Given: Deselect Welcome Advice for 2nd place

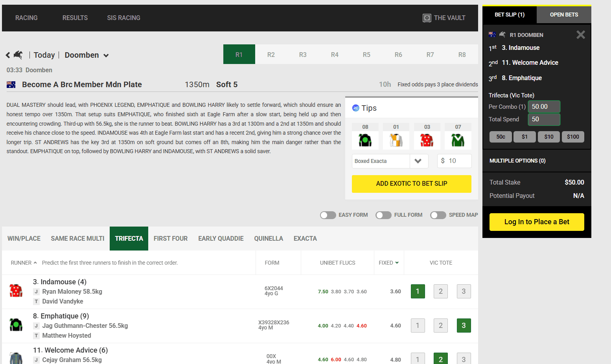Looking at the screenshot, I should tap(441, 359).
